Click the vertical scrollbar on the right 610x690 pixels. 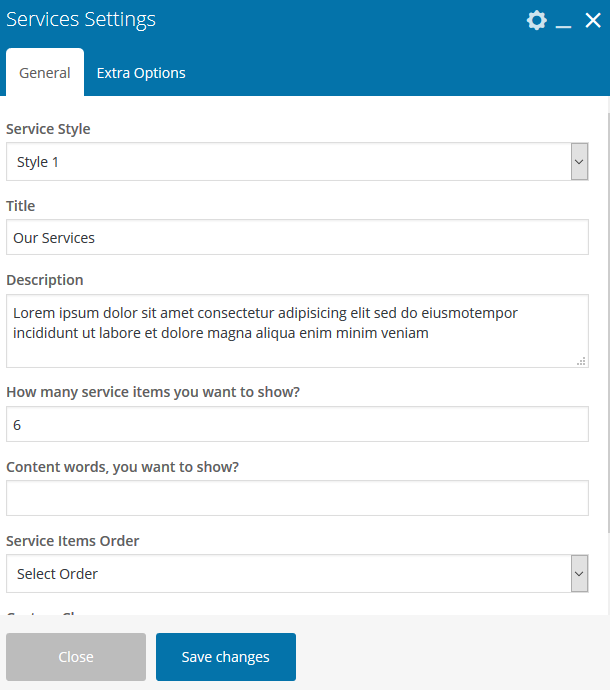[606, 300]
